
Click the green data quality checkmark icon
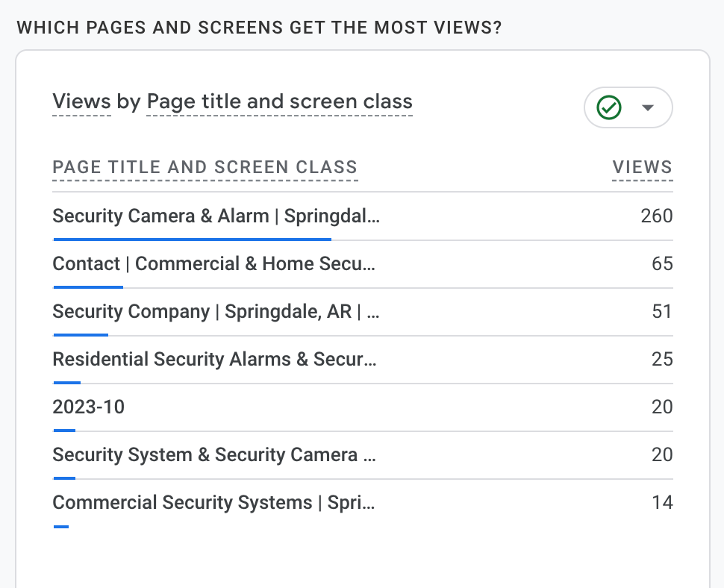coord(609,108)
